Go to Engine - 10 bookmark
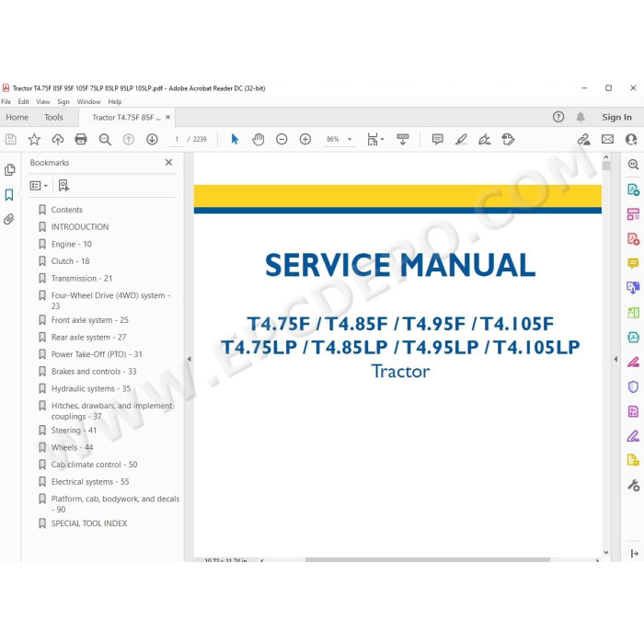This screenshot has height=644, width=644. [x=72, y=245]
